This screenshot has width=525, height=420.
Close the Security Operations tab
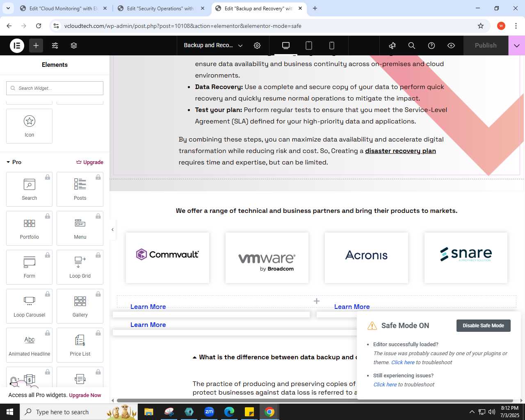203,8
